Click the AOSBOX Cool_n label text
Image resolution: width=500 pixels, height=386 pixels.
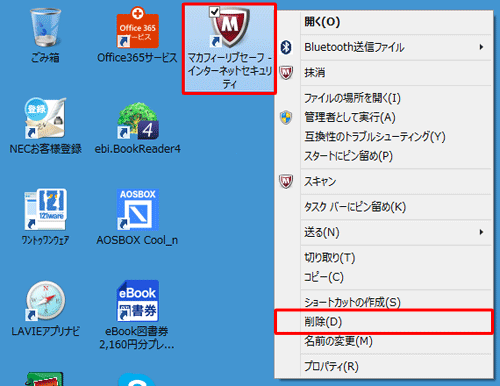pos(137,240)
